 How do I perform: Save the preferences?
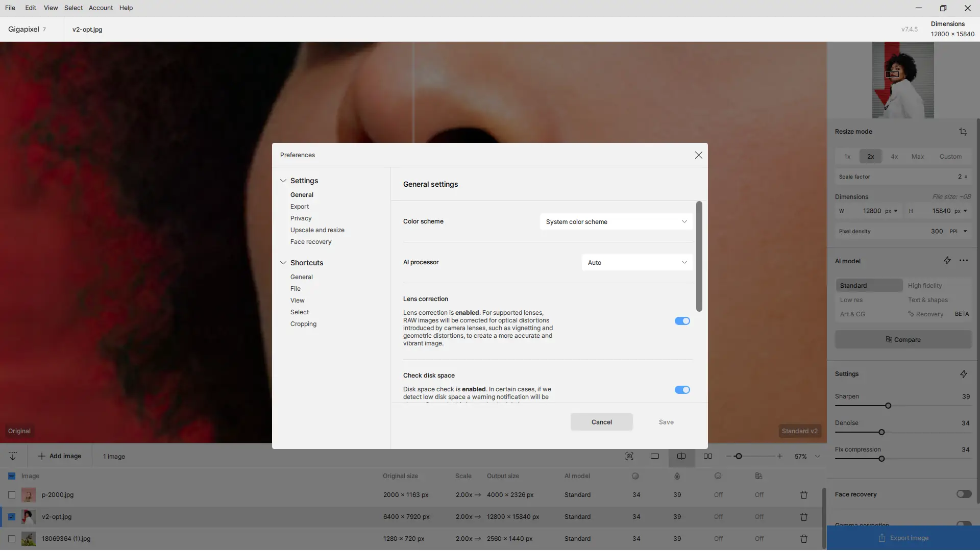(666, 422)
